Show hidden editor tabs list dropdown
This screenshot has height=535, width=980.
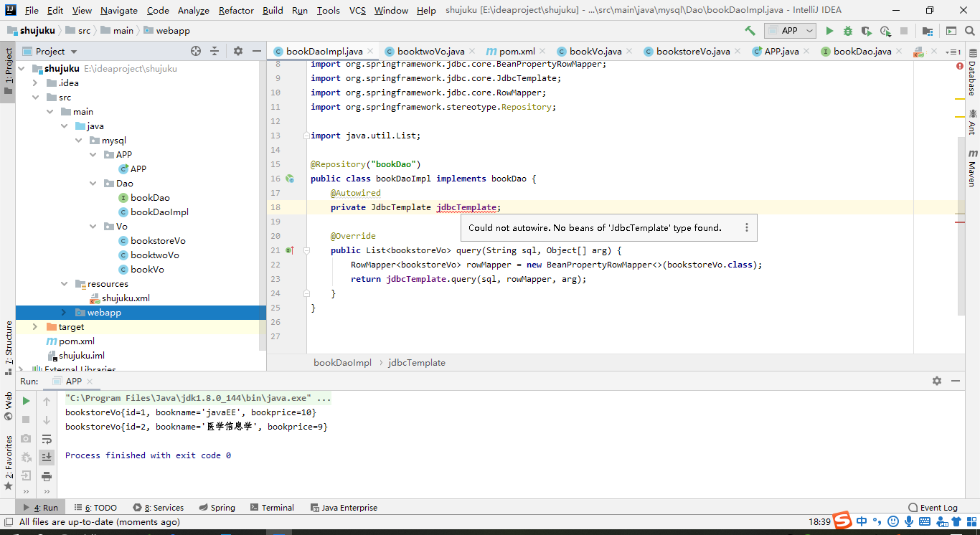pyautogui.click(x=953, y=51)
